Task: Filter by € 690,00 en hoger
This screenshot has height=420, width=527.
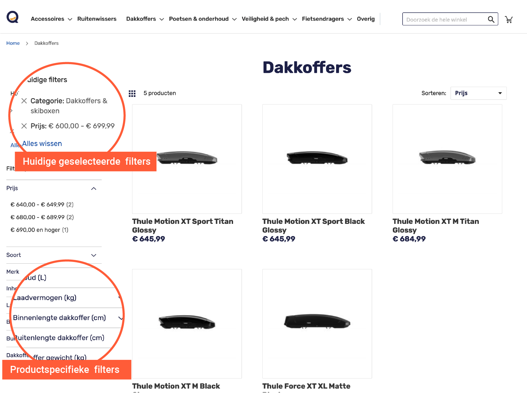Action: (x=39, y=230)
